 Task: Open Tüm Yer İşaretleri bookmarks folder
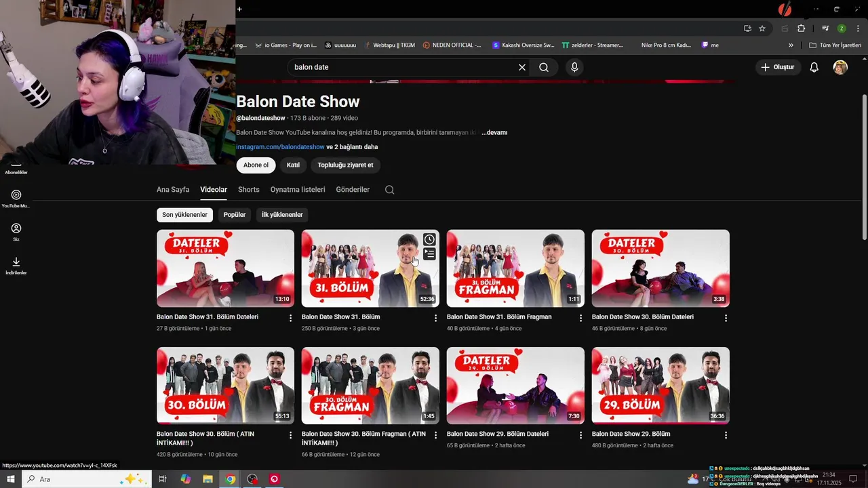[835, 45]
